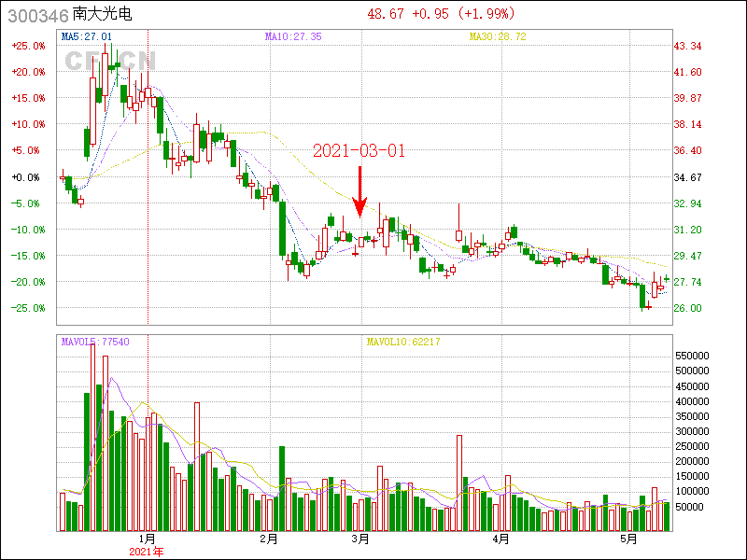This screenshot has width=747, height=560.
Task: Click the MAVOL5:77540 volume label
Action: [x=95, y=342]
